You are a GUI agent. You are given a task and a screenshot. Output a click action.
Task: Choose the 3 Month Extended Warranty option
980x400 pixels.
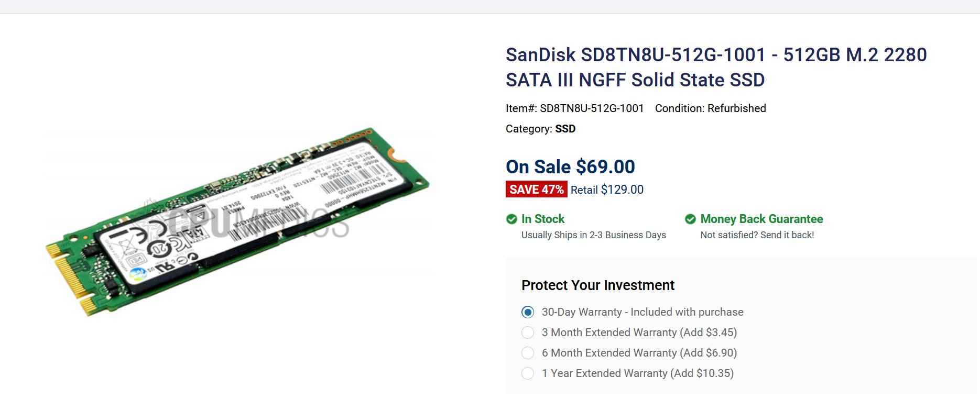[x=528, y=332]
